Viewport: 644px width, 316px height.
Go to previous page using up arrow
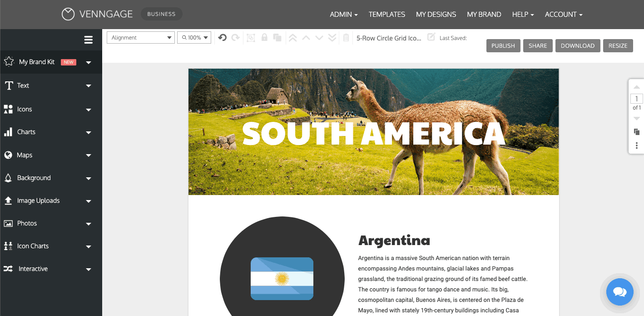point(637,87)
